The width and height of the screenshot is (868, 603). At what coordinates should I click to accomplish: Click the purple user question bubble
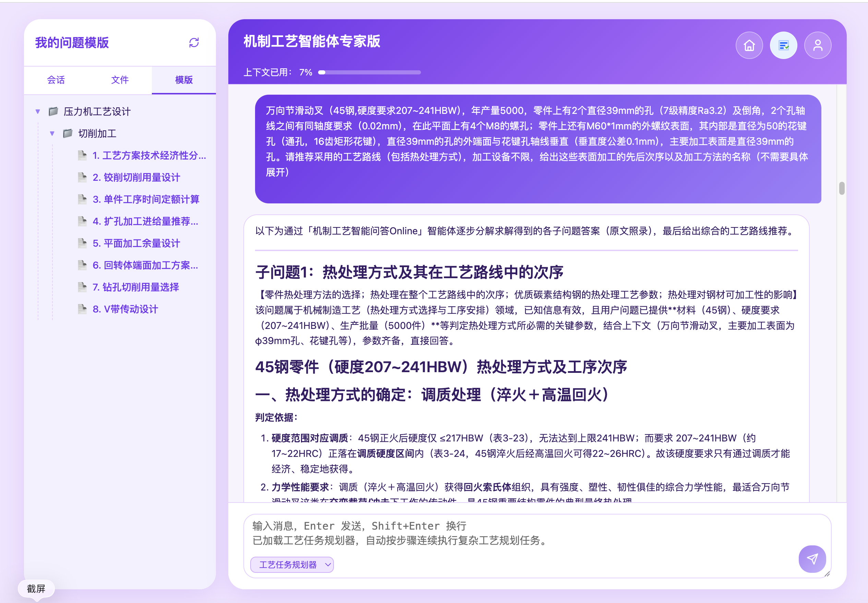(x=538, y=149)
